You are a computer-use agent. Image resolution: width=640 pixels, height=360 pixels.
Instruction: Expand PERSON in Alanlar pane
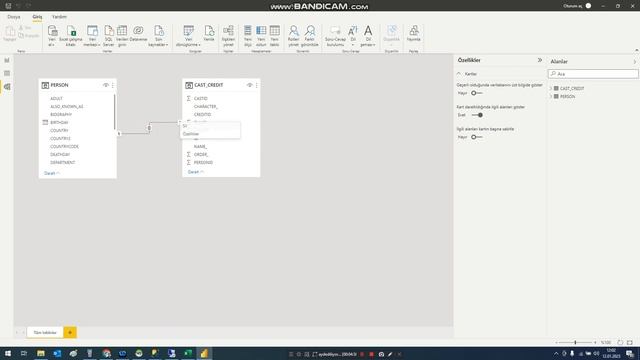(x=551, y=97)
